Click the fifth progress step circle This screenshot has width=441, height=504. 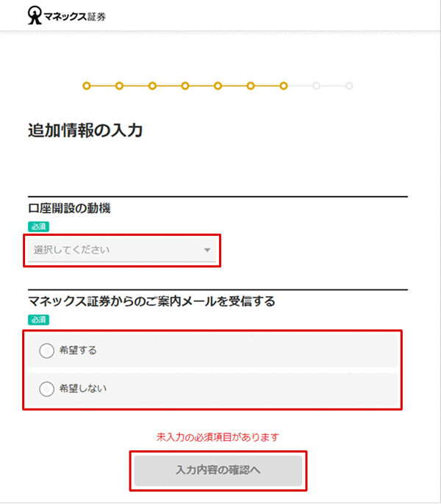218,86
